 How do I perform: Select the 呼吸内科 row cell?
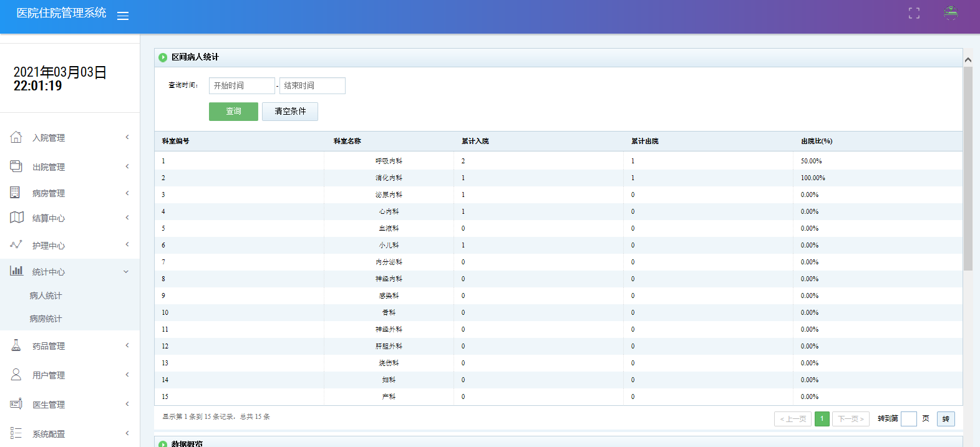[x=389, y=161]
